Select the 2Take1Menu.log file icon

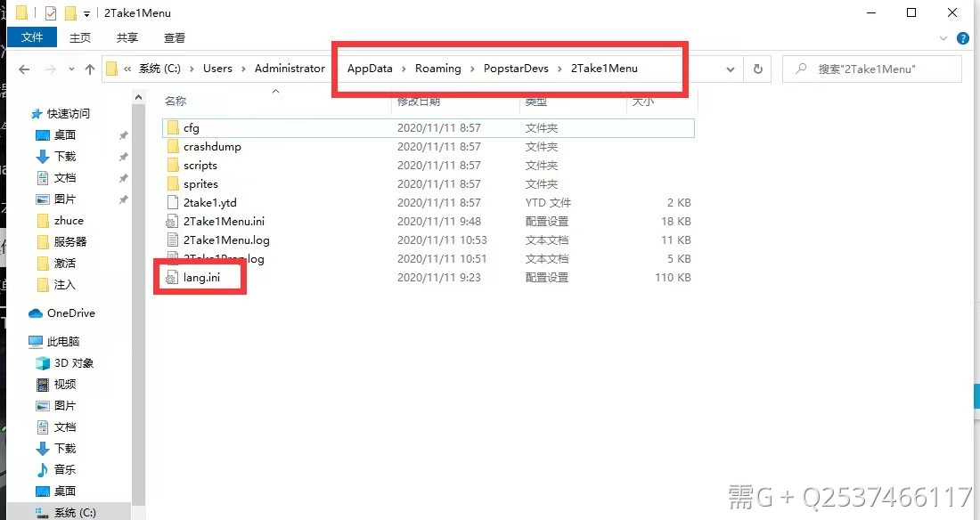(173, 240)
